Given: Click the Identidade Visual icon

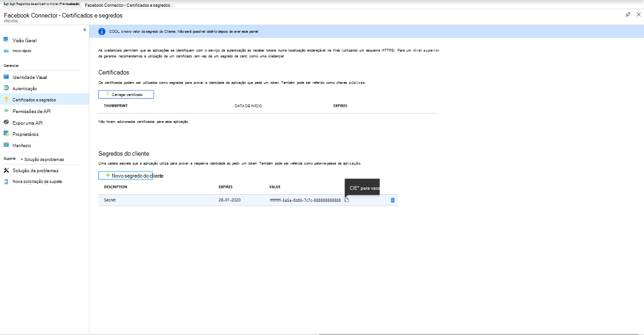Looking at the screenshot, I should (x=6, y=77).
